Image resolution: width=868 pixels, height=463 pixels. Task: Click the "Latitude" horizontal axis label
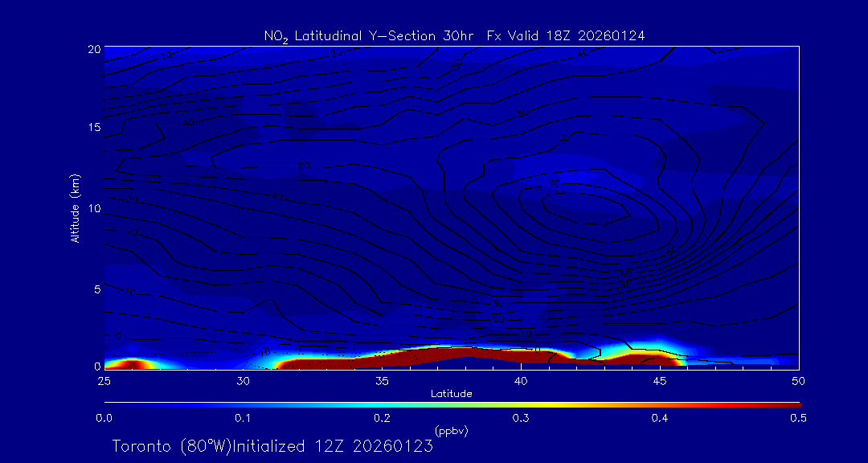point(451,394)
